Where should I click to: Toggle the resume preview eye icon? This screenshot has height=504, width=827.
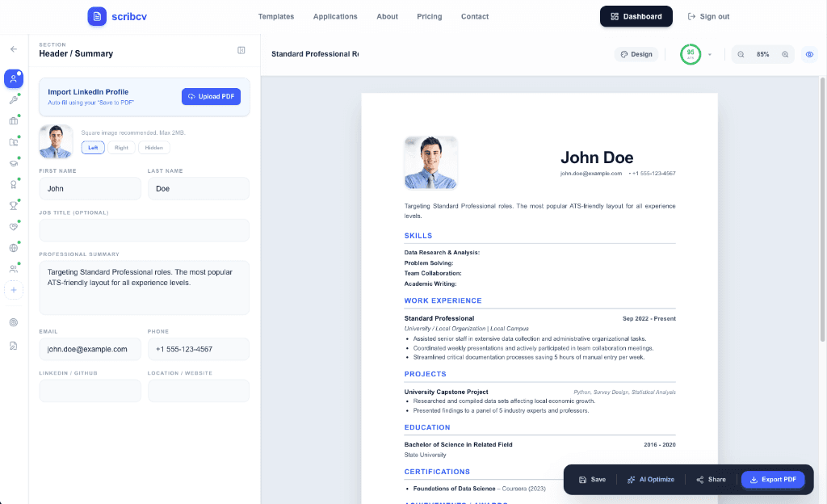pos(809,54)
